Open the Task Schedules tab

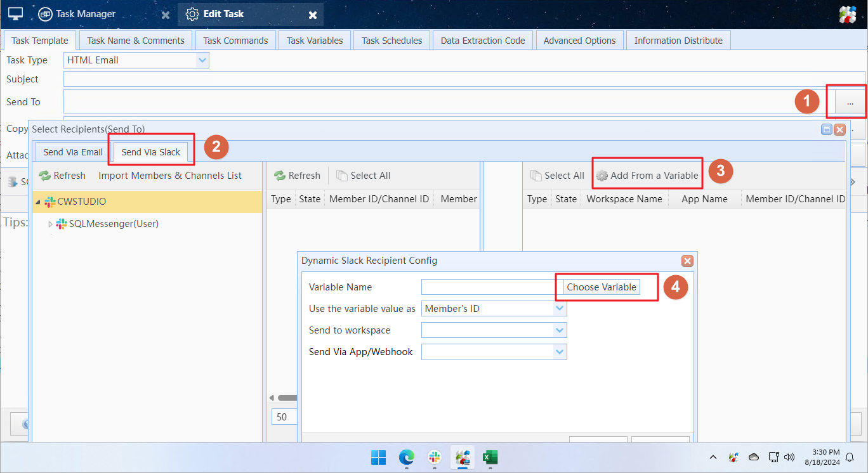click(391, 41)
